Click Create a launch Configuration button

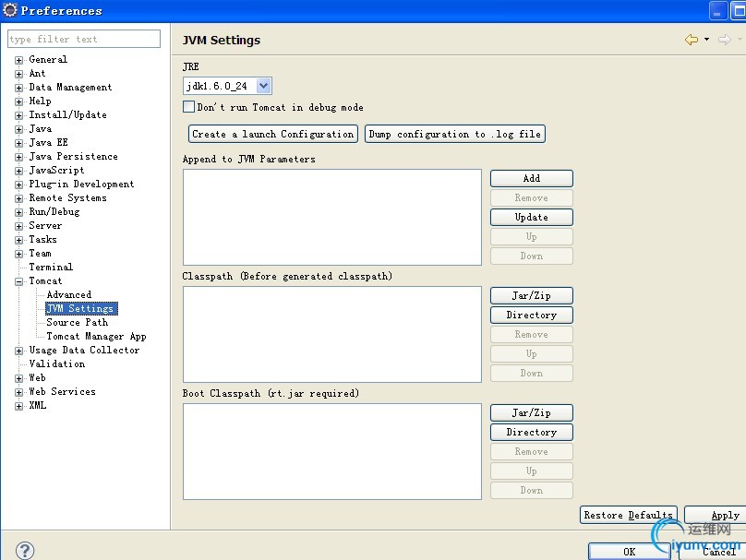(x=273, y=134)
